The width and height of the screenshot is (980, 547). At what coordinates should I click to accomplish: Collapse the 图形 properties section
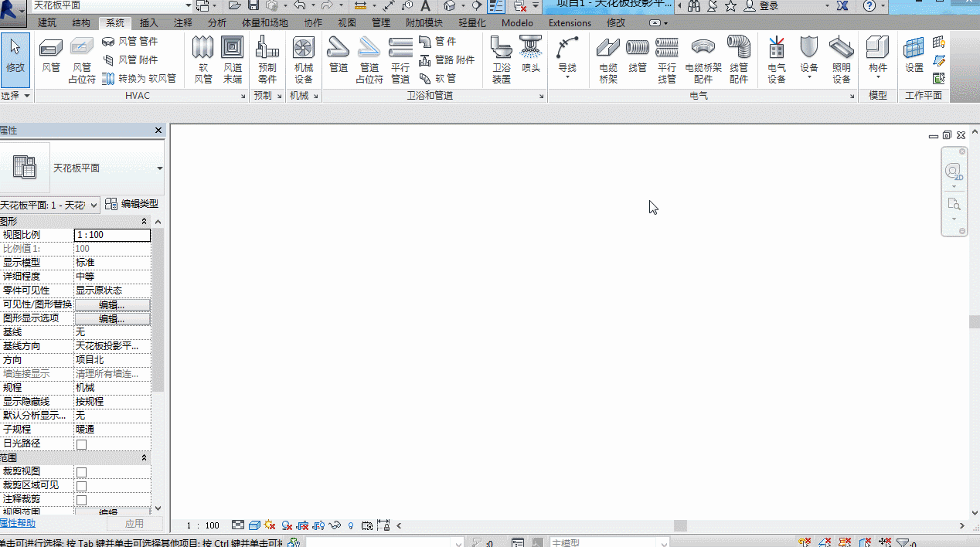click(x=144, y=222)
